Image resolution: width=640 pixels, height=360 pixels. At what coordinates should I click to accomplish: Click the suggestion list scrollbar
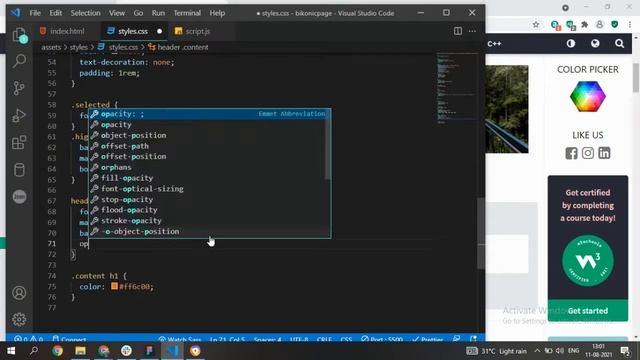pos(328,144)
